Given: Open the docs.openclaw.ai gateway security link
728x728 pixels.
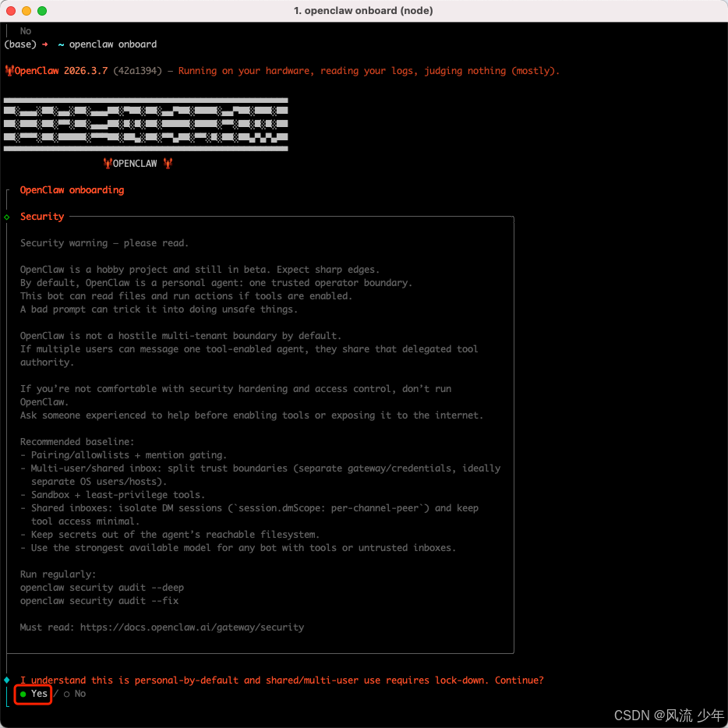Looking at the screenshot, I should [x=192, y=627].
